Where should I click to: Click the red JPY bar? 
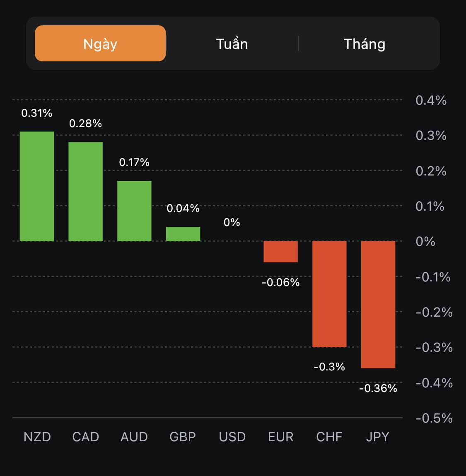pos(378,304)
